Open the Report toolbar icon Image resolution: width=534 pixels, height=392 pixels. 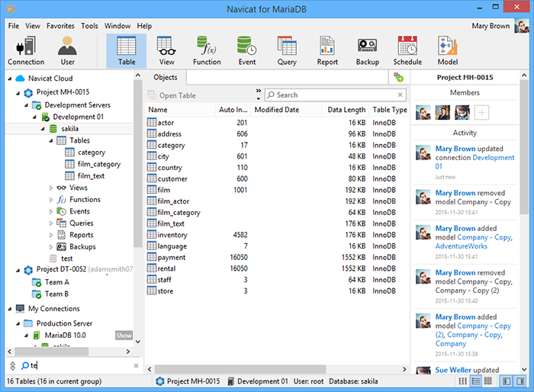tap(327, 51)
